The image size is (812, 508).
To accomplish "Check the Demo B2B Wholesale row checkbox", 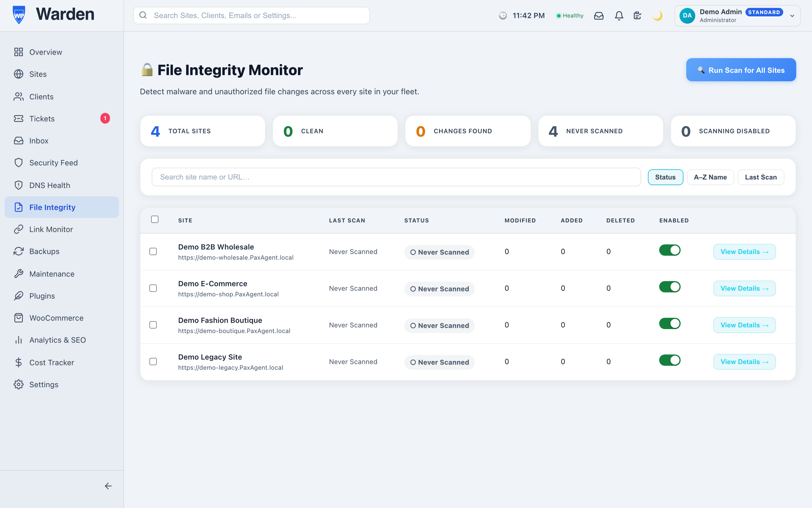I will click(153, 251).
